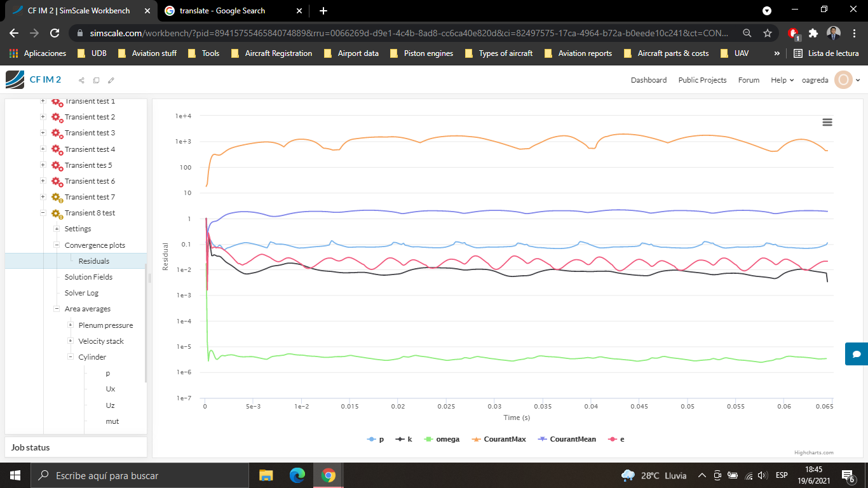Viewport: 868px width, 488px height.
Task: Click the Aplicaciones apps grid icon
Action: (x=13, y=53)
